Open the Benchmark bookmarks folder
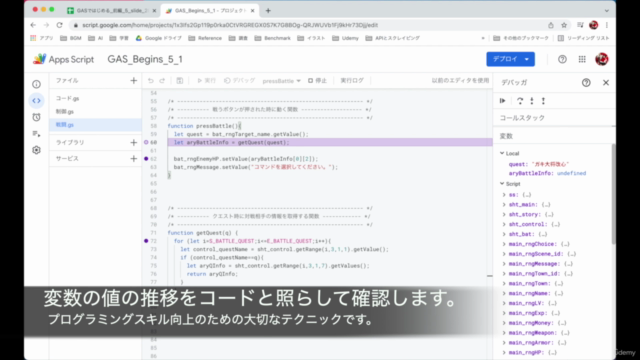The image size is (640, 360). pyautogui.click(x=273, y=38)
